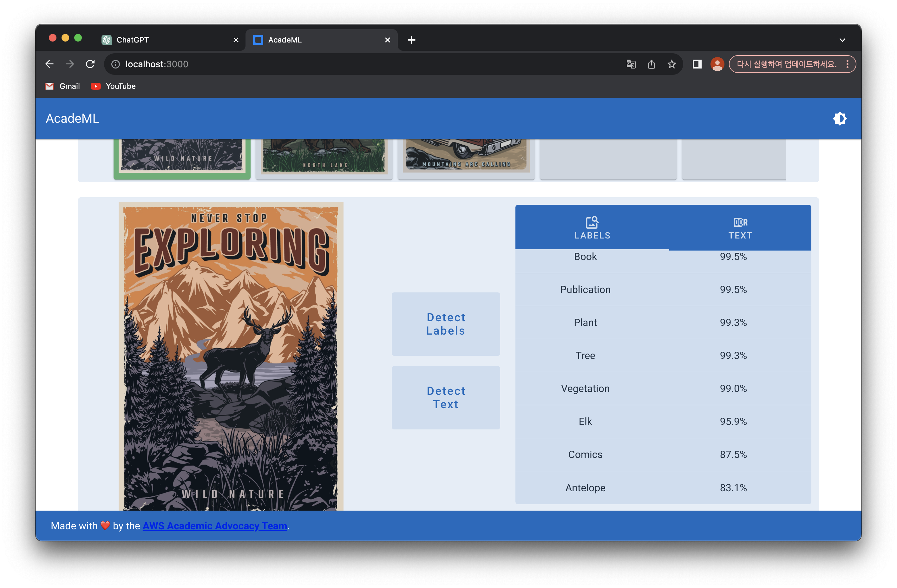Open the Chrome profile avatar
Screen dimensions: 897x588
[x=717, y=64]
